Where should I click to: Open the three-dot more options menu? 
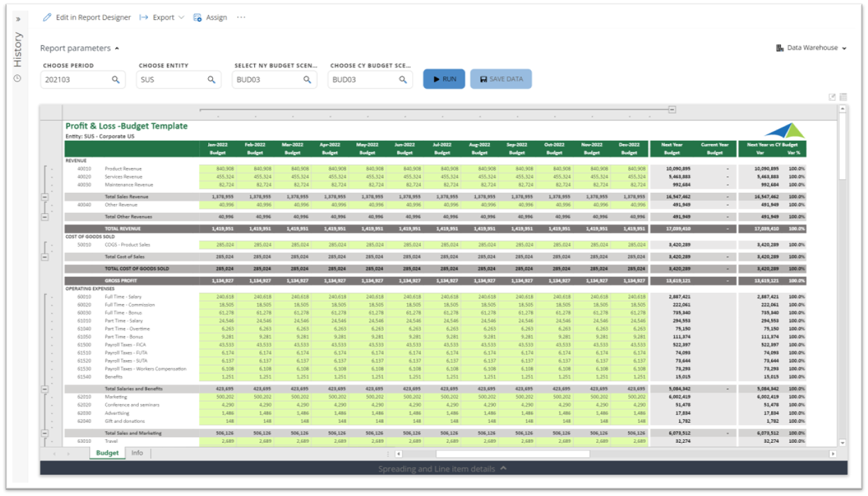click(241, 18)
